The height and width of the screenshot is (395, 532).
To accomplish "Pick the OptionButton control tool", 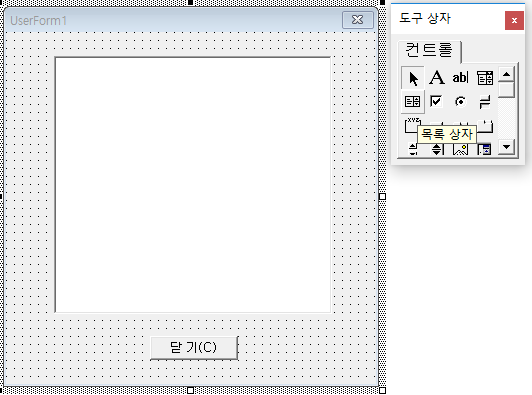I will [460, 101].
